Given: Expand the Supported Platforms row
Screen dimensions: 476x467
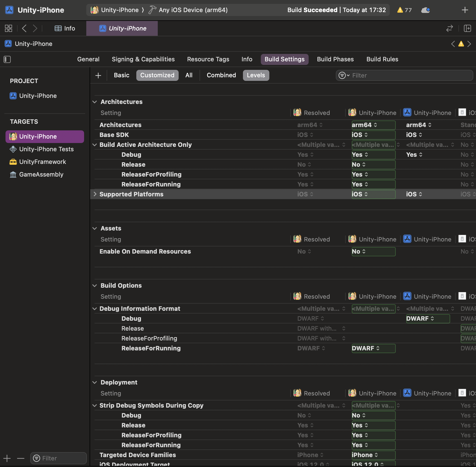Looking at the screenshot, I should pyautogui.click(x=95, y=194).
